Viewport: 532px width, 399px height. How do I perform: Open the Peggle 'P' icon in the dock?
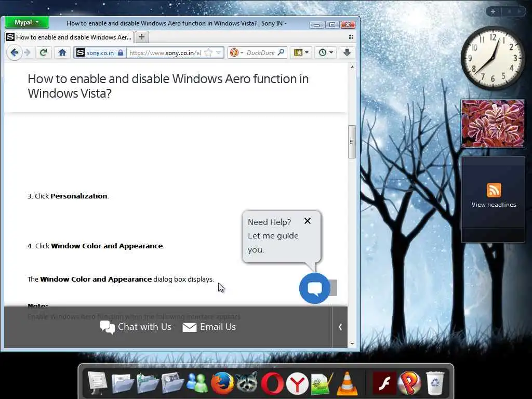(x=409, y=383)
